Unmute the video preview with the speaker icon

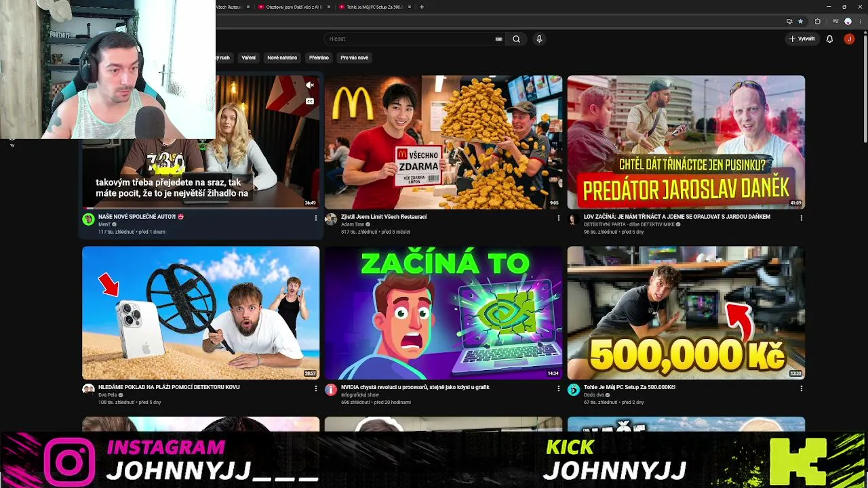310,85
